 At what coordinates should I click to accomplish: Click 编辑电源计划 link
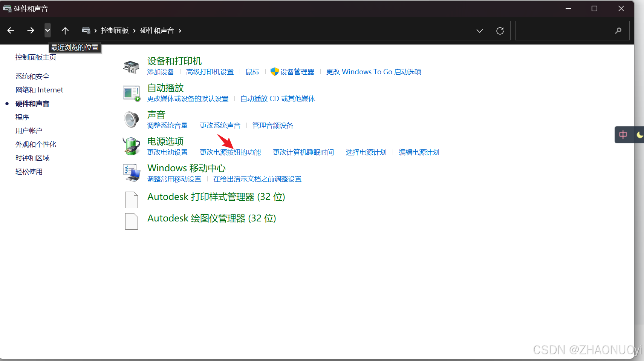419,152
